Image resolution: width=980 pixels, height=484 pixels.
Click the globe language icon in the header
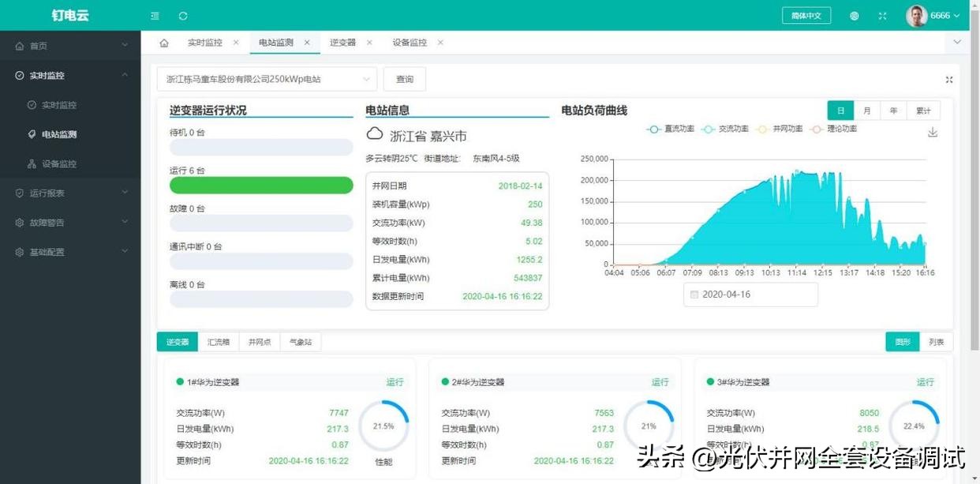click(854, 15)
